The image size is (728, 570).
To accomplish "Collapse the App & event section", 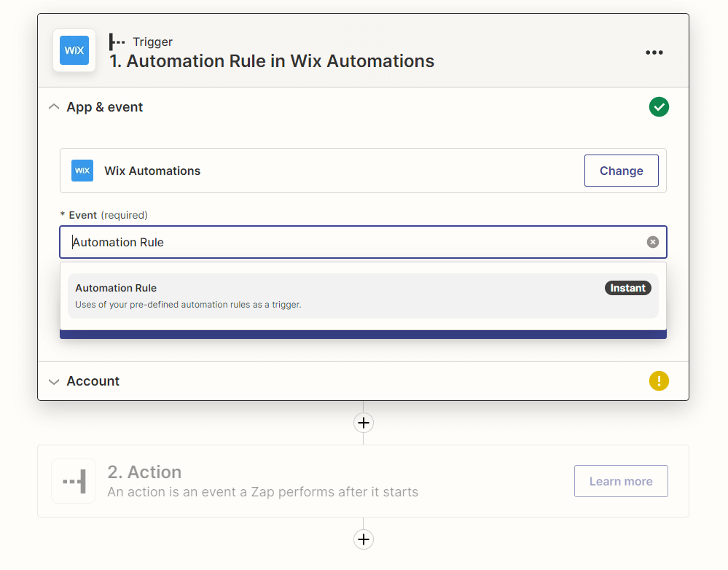I will click(54, 107).
